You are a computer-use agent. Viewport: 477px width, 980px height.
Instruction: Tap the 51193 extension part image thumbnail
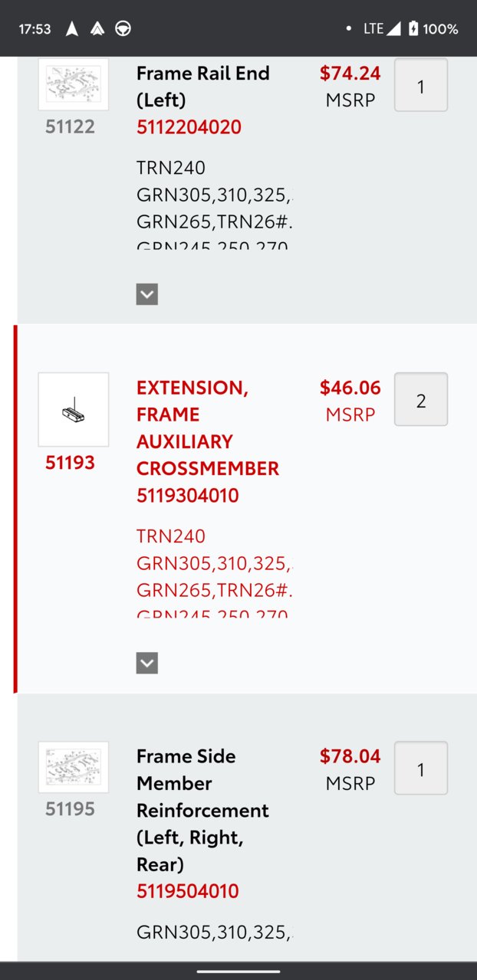pos(74,409)
